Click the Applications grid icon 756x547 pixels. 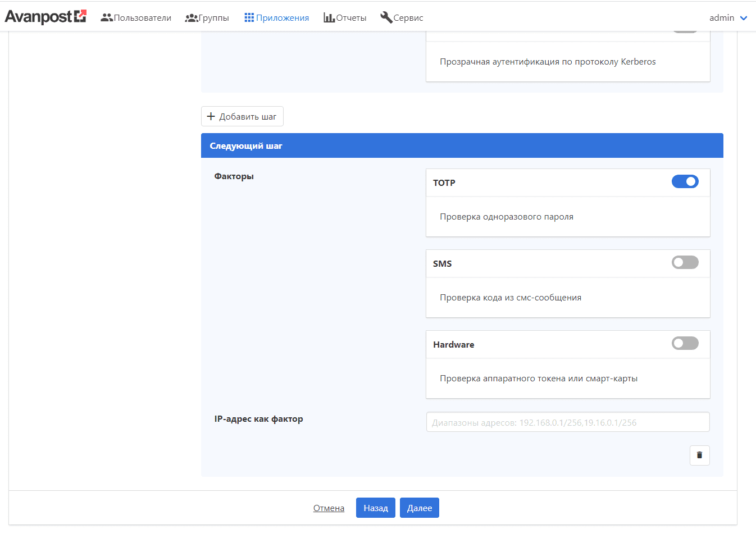[249, 17]
